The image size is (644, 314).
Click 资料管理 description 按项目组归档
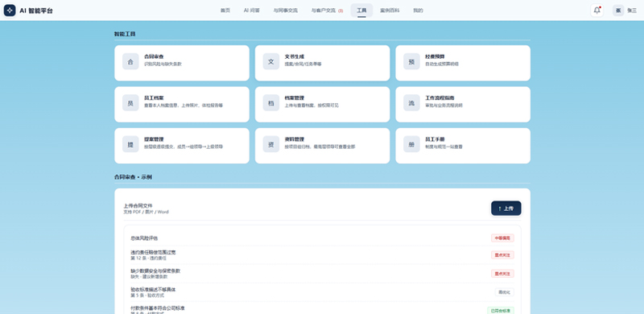click(320, 147)
